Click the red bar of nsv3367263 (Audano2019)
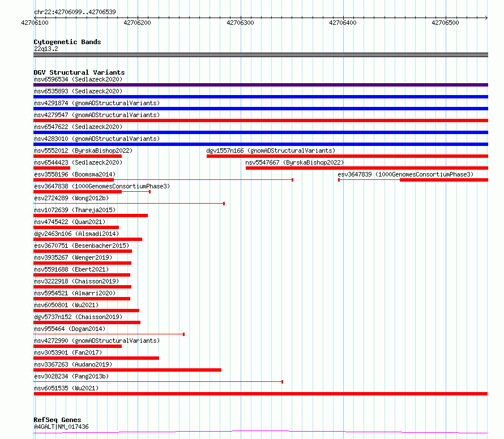Viewport: 504px width, 439px height. (x=127, y=370)
